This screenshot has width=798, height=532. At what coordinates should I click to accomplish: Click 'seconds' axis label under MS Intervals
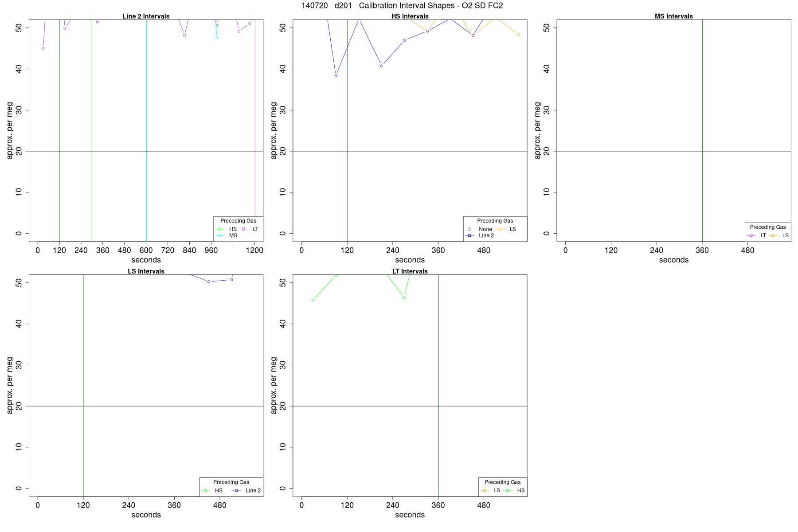tap(673, 260)
